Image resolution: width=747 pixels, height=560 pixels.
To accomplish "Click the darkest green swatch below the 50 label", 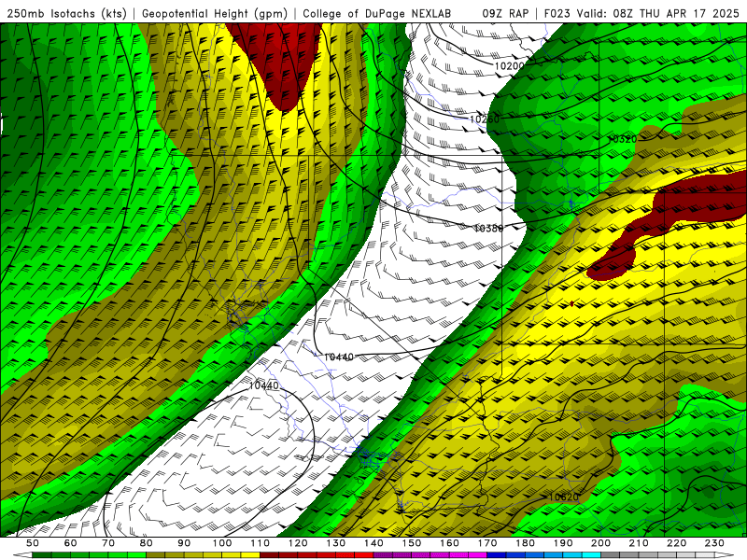I will point(42,555).
